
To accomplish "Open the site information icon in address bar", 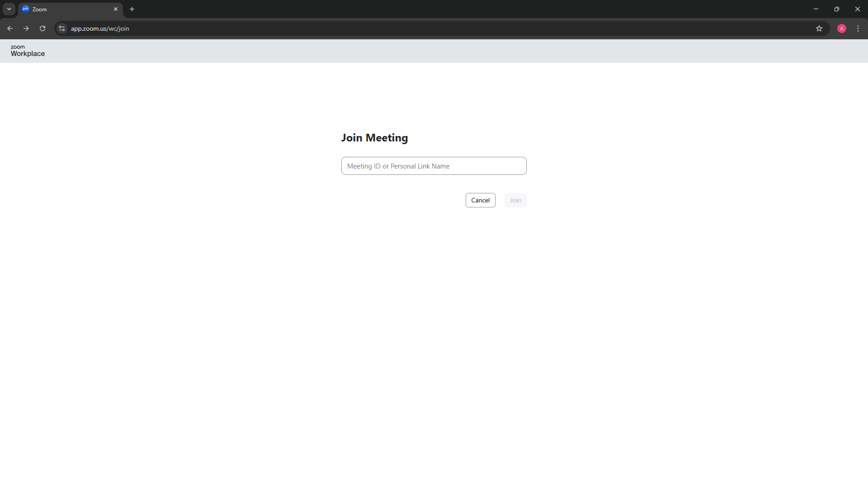I will tap(62, 28).
